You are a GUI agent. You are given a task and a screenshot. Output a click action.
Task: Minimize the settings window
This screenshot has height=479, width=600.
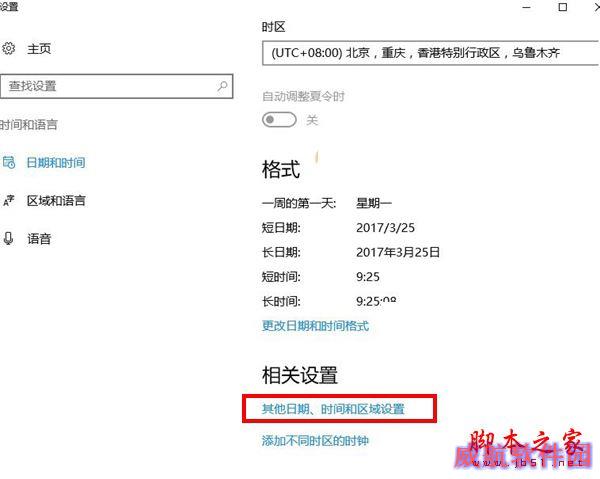pos(527,7)
